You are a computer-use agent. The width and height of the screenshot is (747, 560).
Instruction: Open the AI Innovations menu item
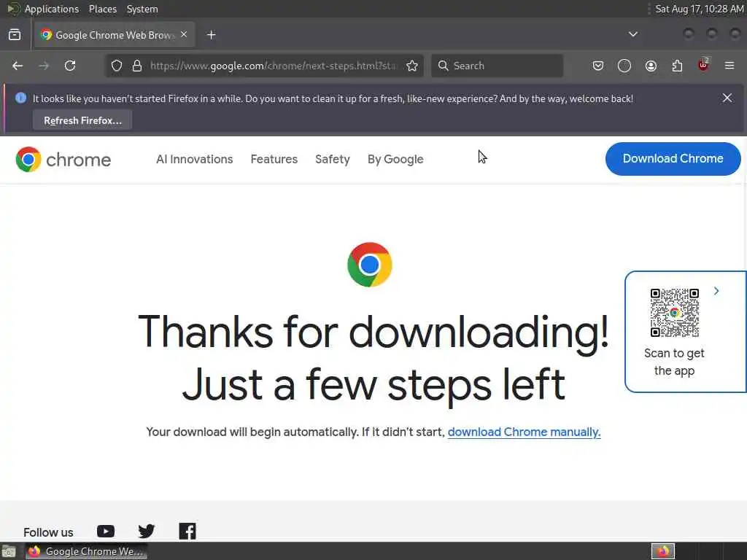(194, 159)
